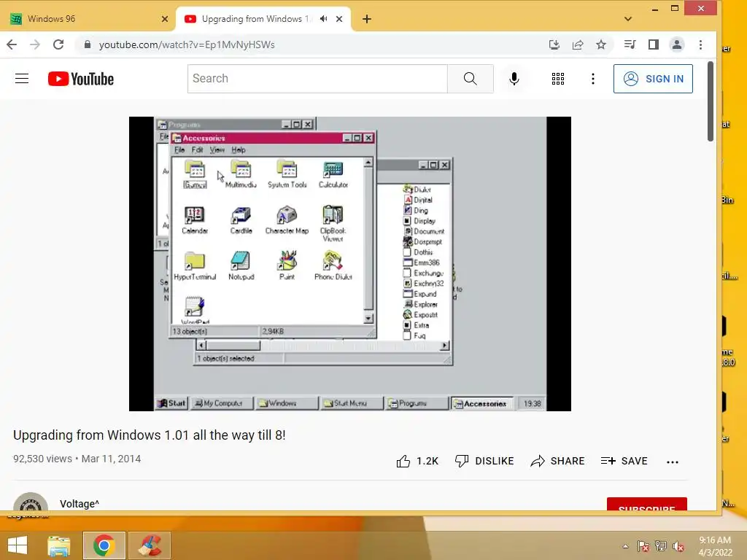Show hidden system tray icons
Viewport: 747px width, 560px height.
[625, 546]
